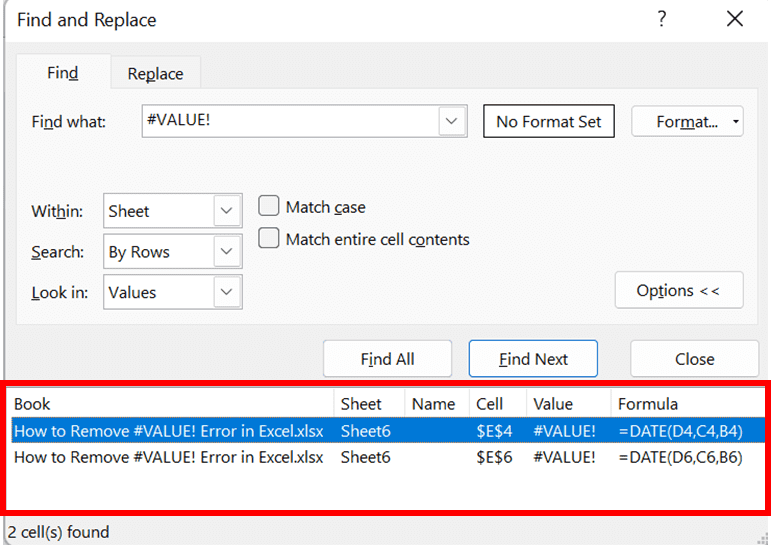Click the #VALUE! value in the $E$6 row
The width and height of the screenshot is (771, 545).
click(x=564, y=457)
